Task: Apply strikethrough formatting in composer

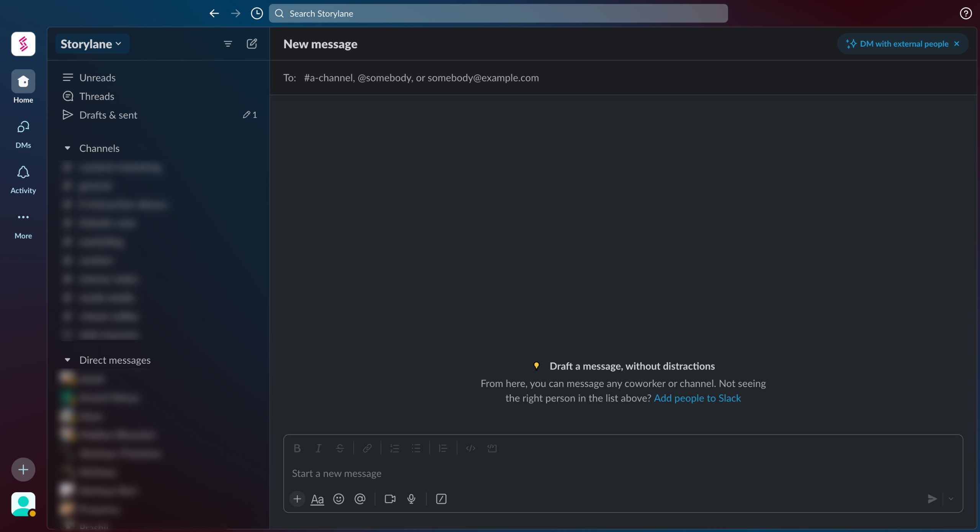Action: click(x=340, y=448)
